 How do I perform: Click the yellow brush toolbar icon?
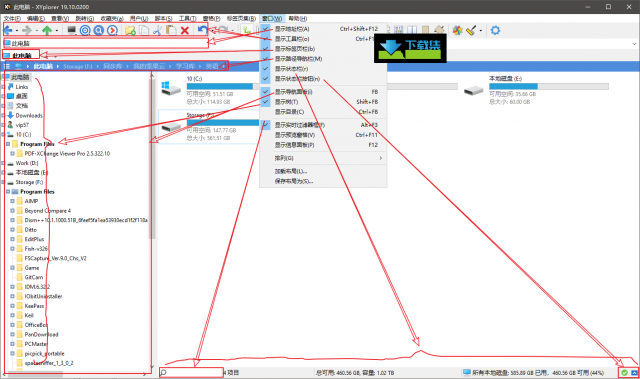tap(471, 30)
